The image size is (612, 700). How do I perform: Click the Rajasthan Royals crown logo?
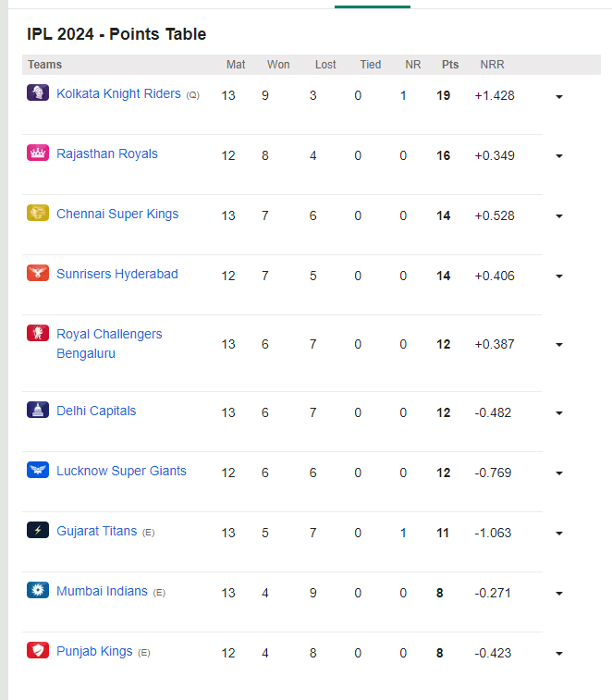pos(38,154)
